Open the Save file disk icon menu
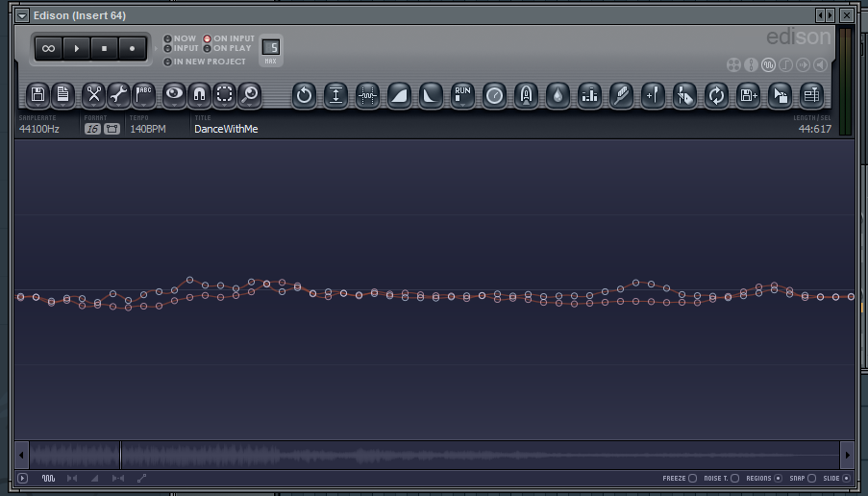The width and height of the screenshot is (868, 496). coord(37,95)
